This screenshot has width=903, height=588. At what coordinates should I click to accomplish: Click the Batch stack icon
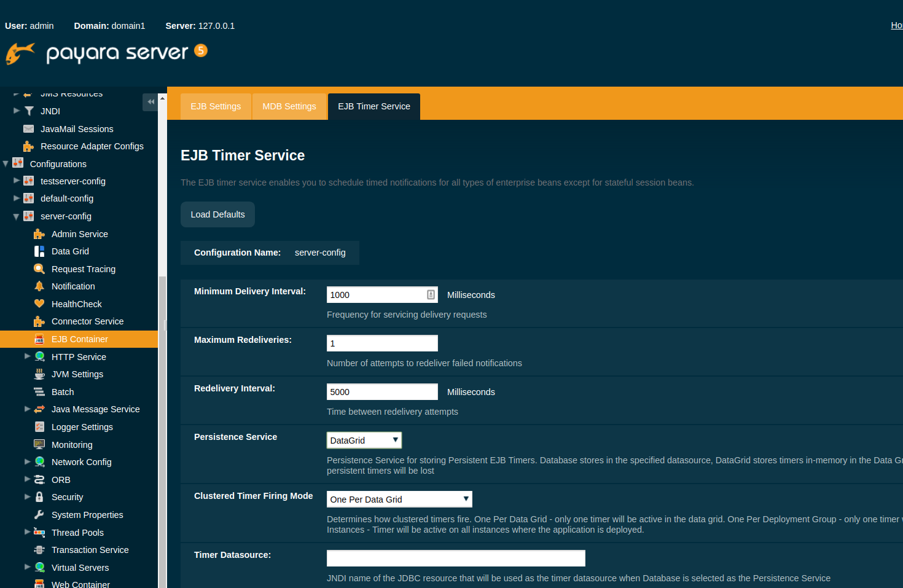tap(39, 391)
